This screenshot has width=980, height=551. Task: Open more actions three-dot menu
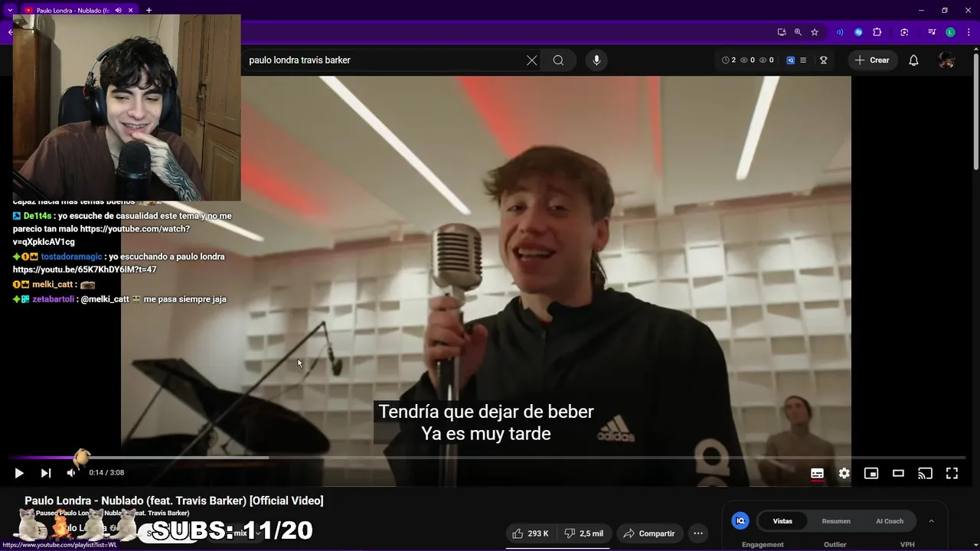[x=698, y=533]
